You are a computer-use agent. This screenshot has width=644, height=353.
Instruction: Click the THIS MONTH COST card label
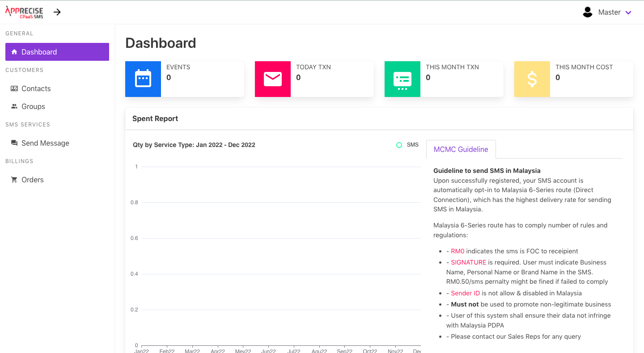tap(584, 67)
